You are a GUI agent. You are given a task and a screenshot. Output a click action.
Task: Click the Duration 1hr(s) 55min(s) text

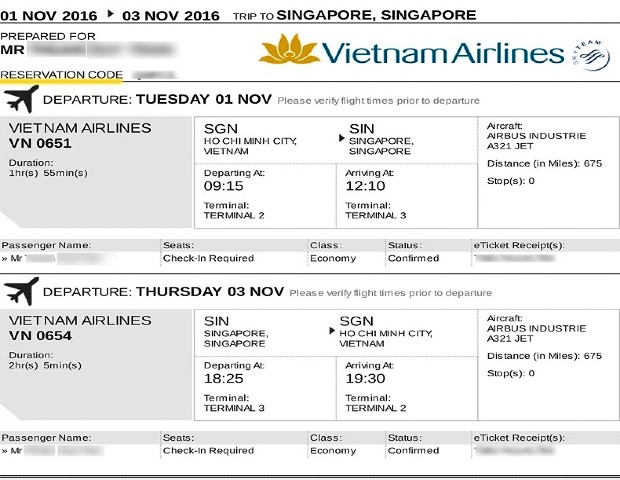pyautogui.click(x=47, y=167)
